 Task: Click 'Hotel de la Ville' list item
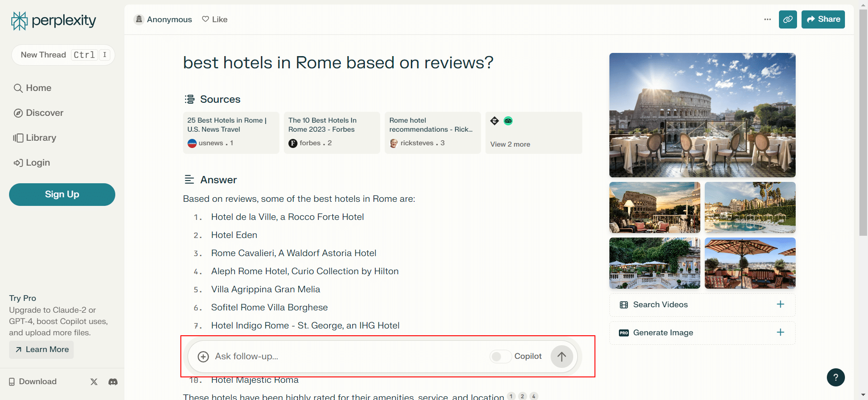click(288, 217)
